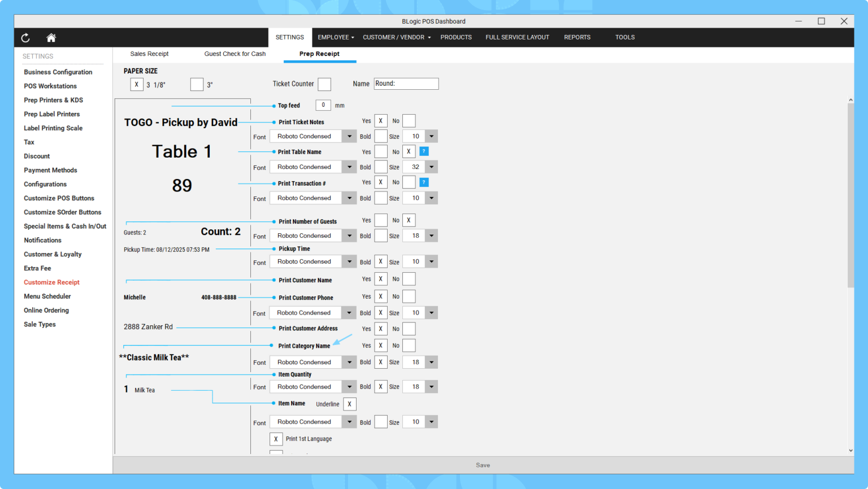Open Prep Printers & KDS settings
This screenshot has height=489, width=868.
click(x=54, y=100)
